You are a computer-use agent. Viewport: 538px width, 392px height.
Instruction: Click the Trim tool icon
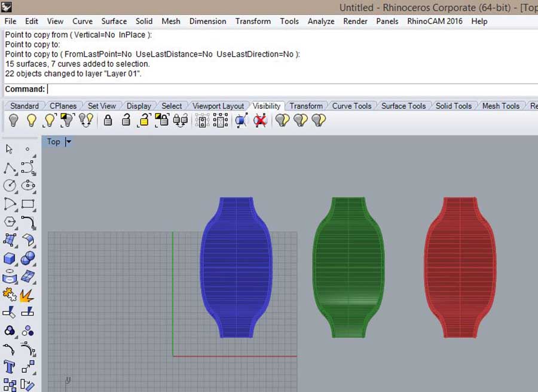point(9,313)
